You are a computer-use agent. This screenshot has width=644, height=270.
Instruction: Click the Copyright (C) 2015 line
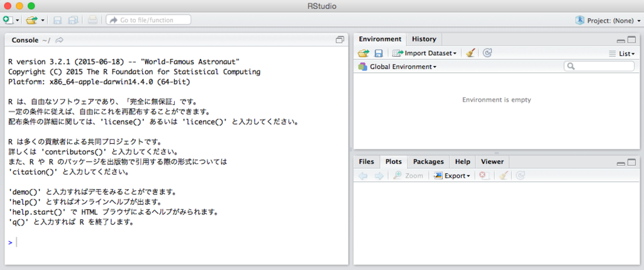(x=135, y=72)
